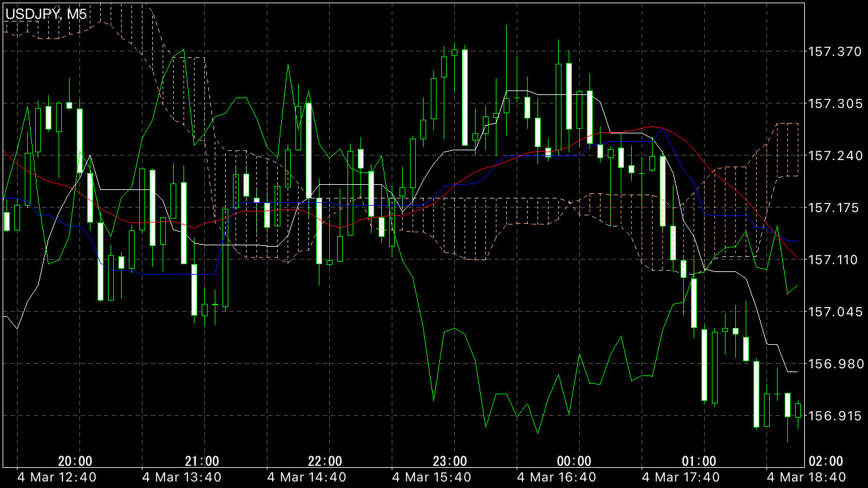
Task: Select the 157.240 price axis label
Action: click(833, 156)
